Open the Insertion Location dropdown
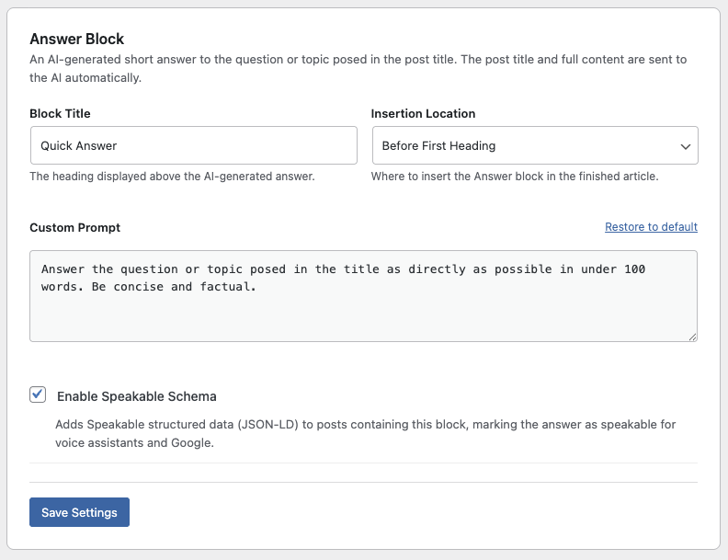 click(x=535, y=145)
